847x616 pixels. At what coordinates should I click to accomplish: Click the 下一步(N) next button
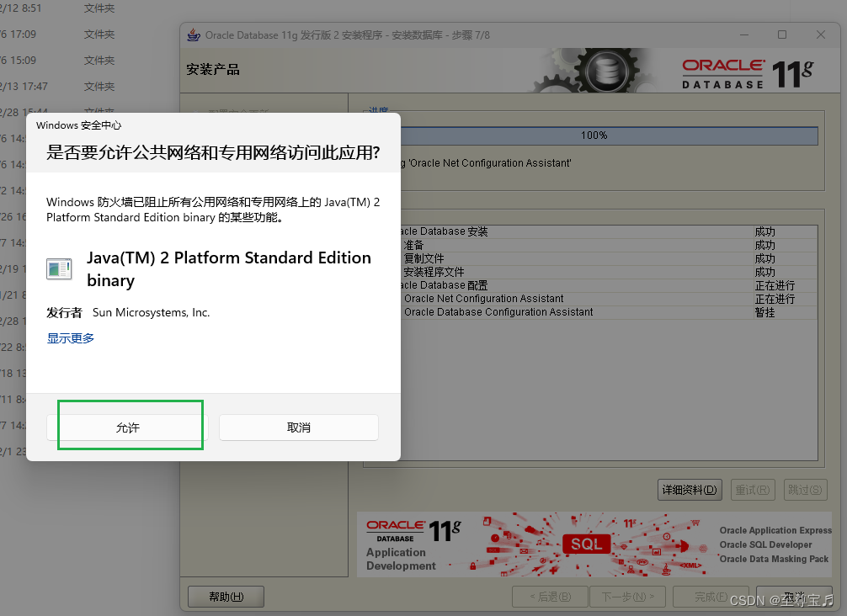(628, 597)
